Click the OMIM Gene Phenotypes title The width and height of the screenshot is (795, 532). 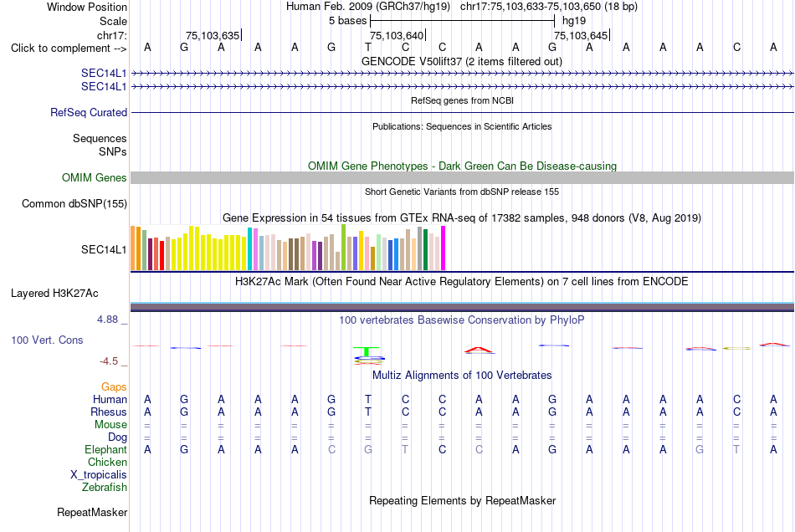(x=462, y=166)
